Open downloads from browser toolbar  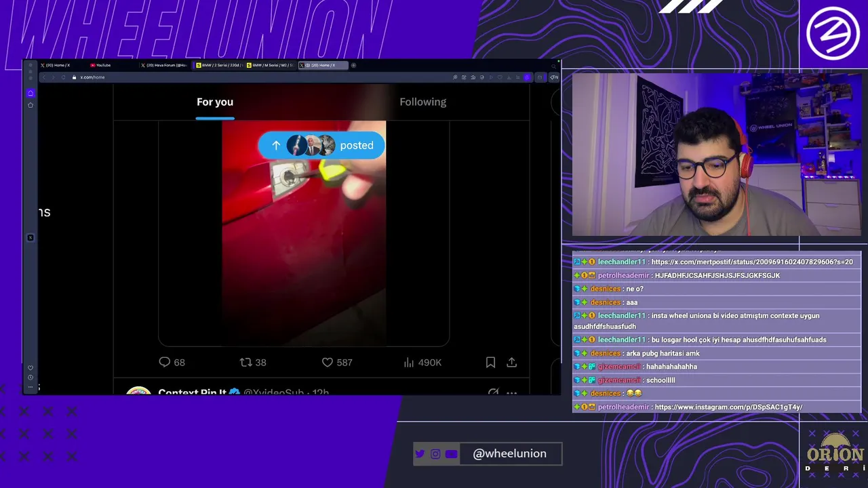point(509,77)
